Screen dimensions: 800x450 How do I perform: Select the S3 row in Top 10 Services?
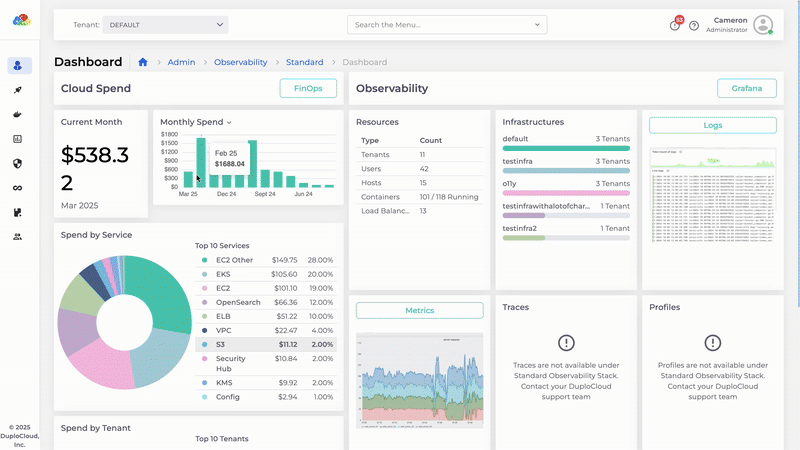tap(265, 343)
